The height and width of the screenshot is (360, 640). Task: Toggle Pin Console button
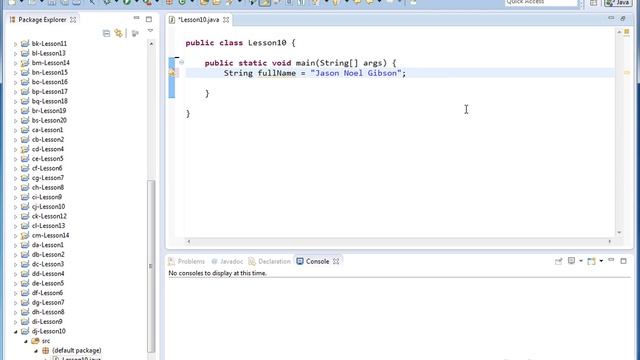(558, 261)
